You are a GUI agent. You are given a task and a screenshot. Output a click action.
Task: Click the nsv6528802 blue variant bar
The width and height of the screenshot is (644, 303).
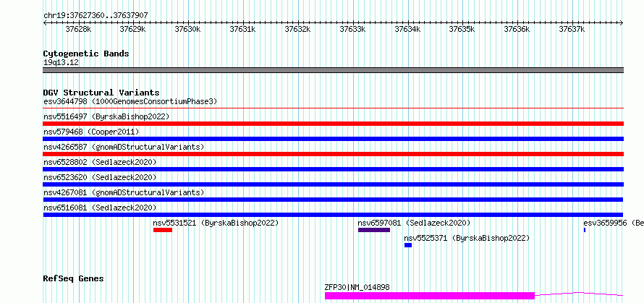tap(333, 169)
